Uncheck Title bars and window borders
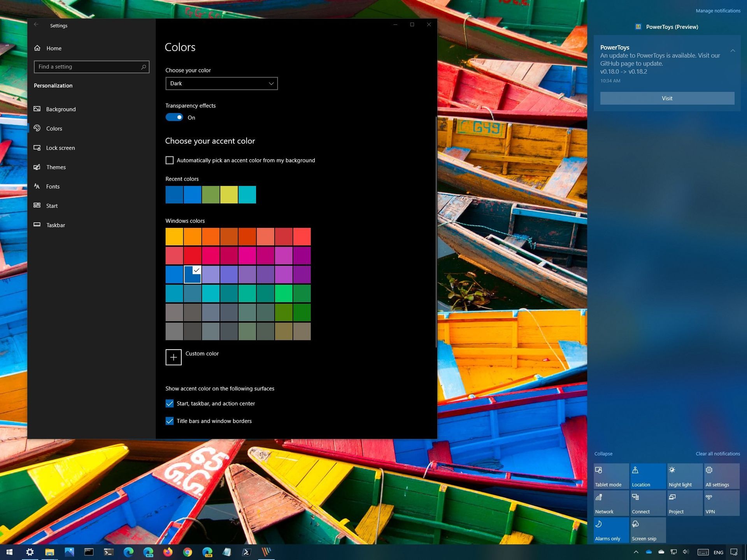This screenshot has width=747, height=560. click(169, 421)
